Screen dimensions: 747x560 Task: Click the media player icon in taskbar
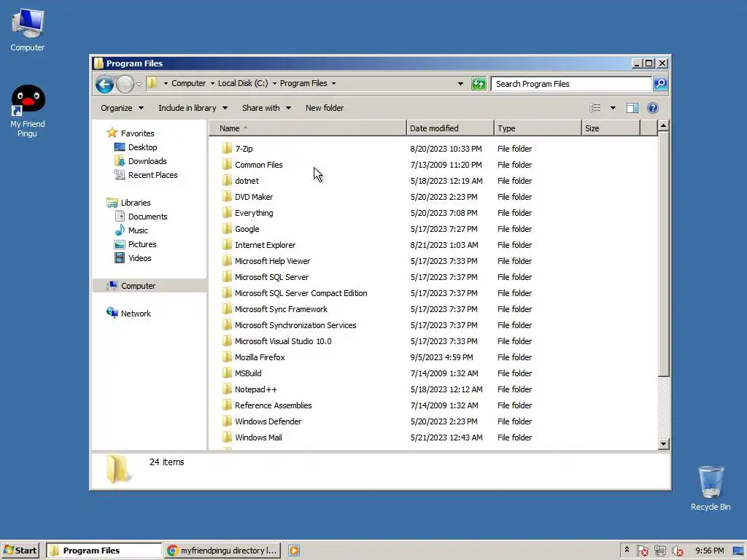(x=294, y=551)
